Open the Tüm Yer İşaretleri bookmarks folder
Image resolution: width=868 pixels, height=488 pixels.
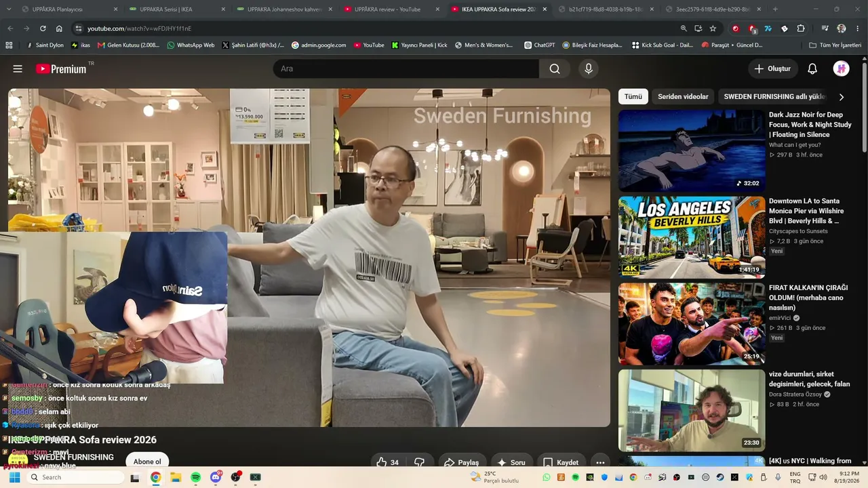835,45
